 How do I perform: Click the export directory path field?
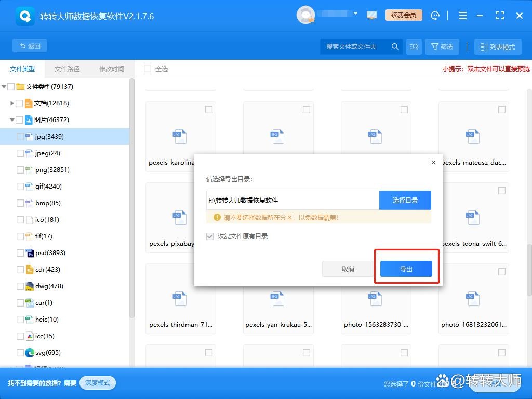tap(292, 200)
